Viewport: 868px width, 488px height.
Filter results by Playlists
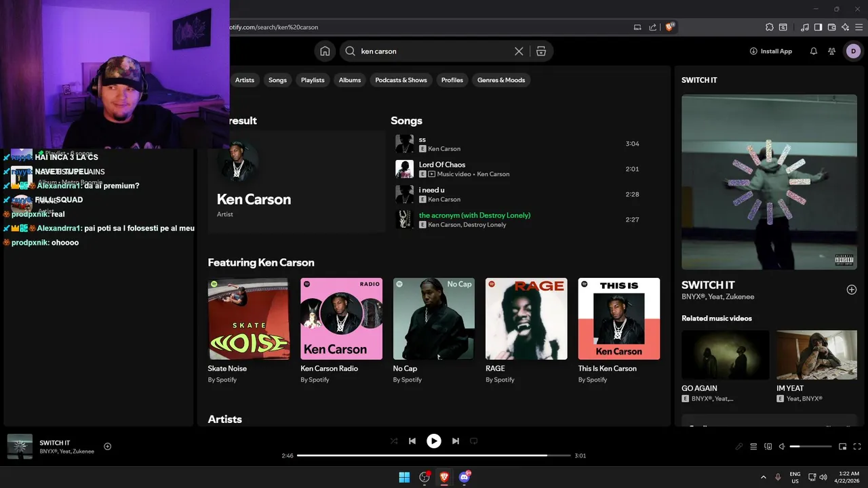[x=313, y=80]
